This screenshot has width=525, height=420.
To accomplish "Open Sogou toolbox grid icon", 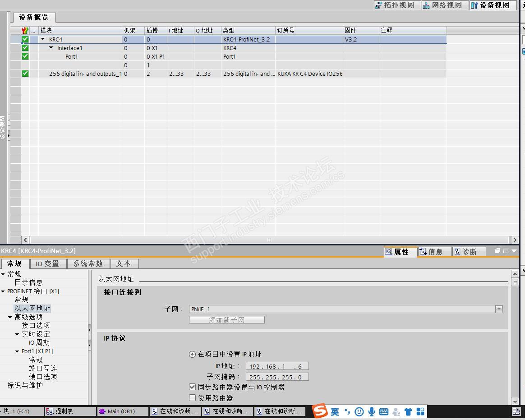I will click(420, 411).
